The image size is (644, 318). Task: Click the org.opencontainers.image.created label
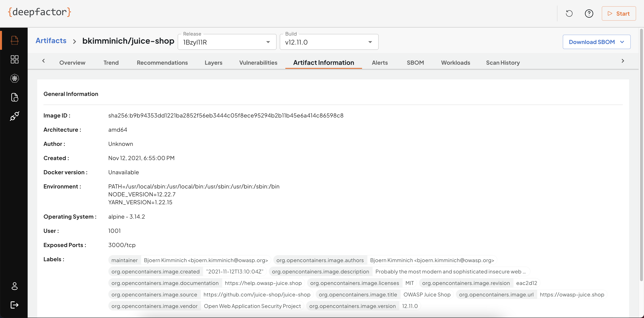[155, 271]
